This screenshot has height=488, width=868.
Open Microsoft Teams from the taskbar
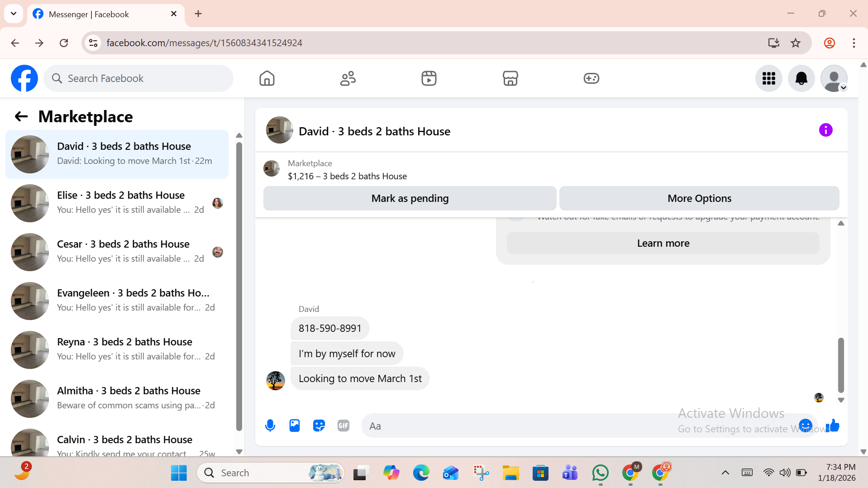[570, 473]
